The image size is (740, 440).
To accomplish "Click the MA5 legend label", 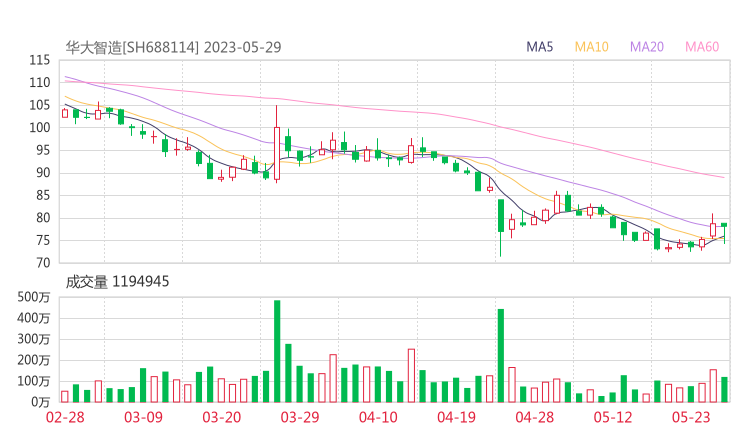I will (x=539, y=47).
